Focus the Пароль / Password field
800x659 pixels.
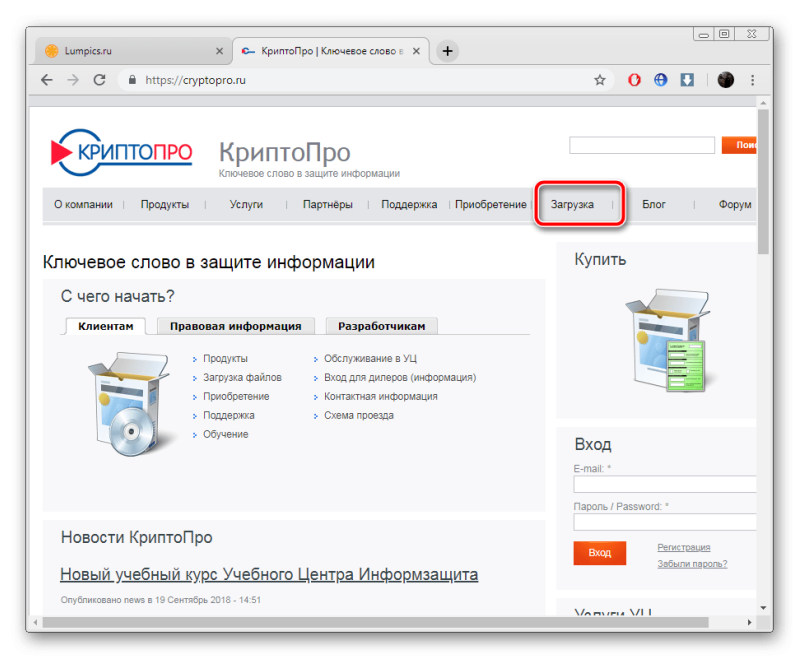(665, 522)
